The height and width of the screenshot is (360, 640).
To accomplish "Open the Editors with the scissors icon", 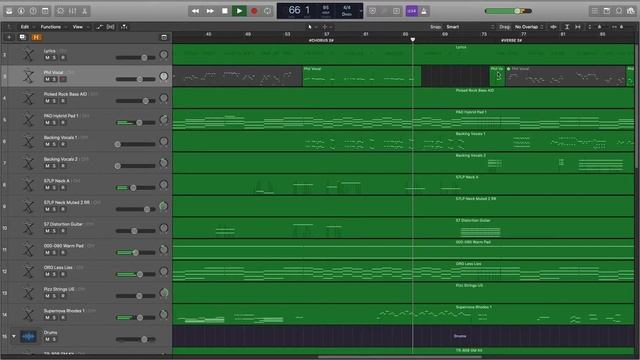I will tap(84, 11).
